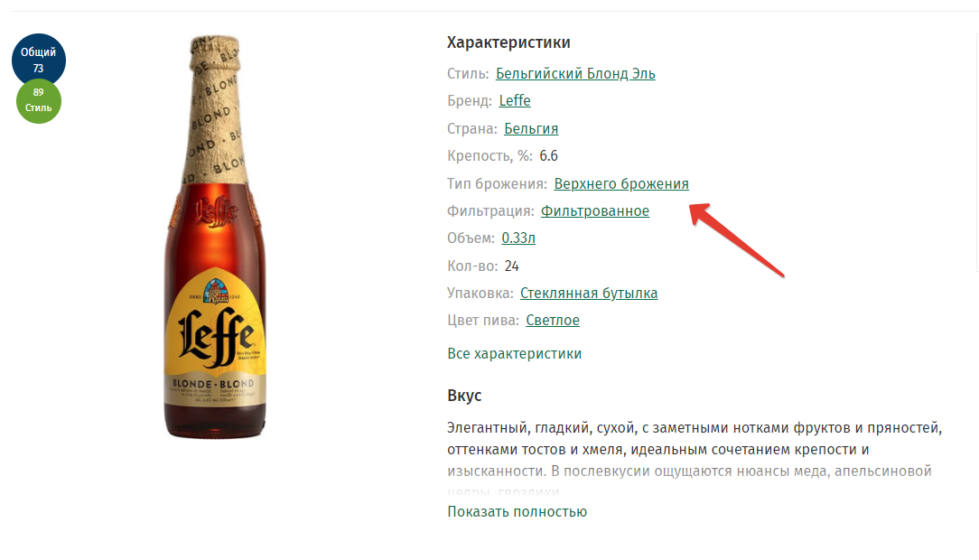979x560 pixels.
Task: Expand taste text with Показать полностью
Action: [517, 511]
